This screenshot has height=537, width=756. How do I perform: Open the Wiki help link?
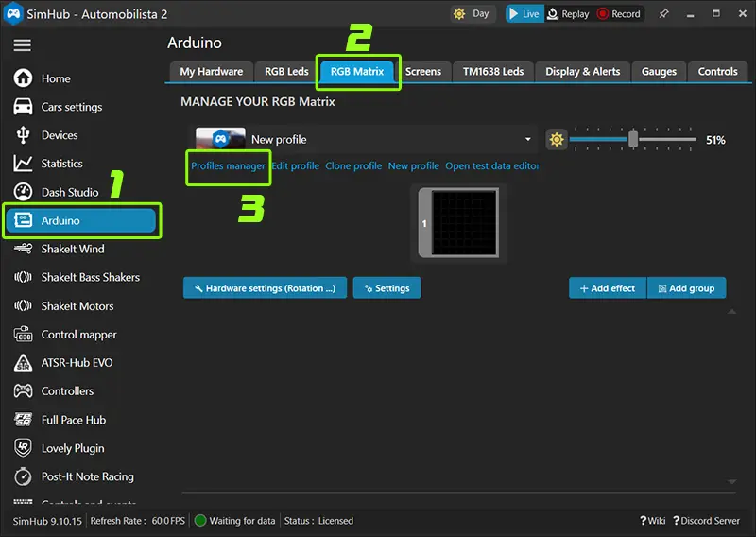coord(652,521)
